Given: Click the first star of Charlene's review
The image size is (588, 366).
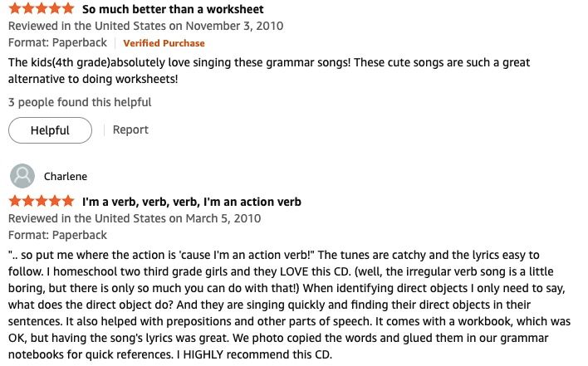Looking at the screenshot, I should point(15,202).
